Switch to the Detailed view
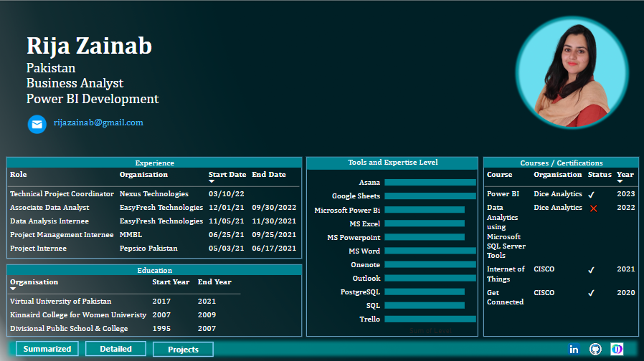 pyautogui.click(x=115, y=349)
